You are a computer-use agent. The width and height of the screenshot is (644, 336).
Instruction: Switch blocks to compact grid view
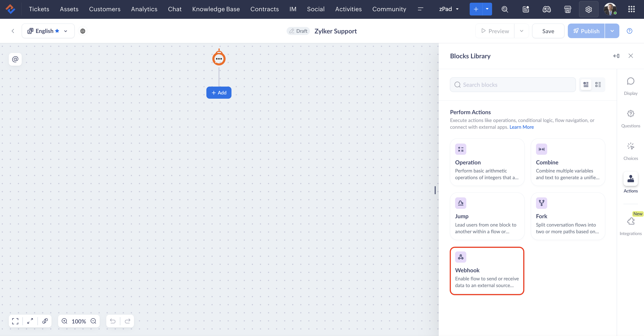click(598, 85)
